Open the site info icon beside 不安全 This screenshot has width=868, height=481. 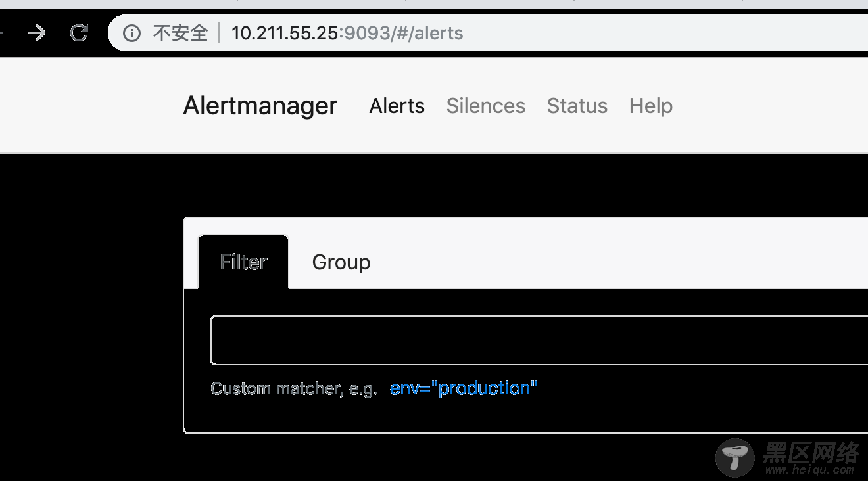(132, 33)
